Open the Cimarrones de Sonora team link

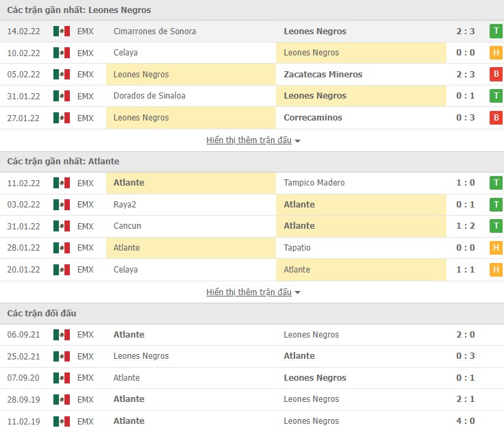[155, 31]
